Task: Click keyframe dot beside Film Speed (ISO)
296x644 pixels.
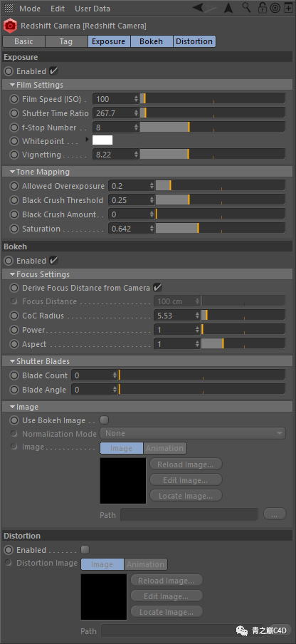Action: click(x=15, y=99)
